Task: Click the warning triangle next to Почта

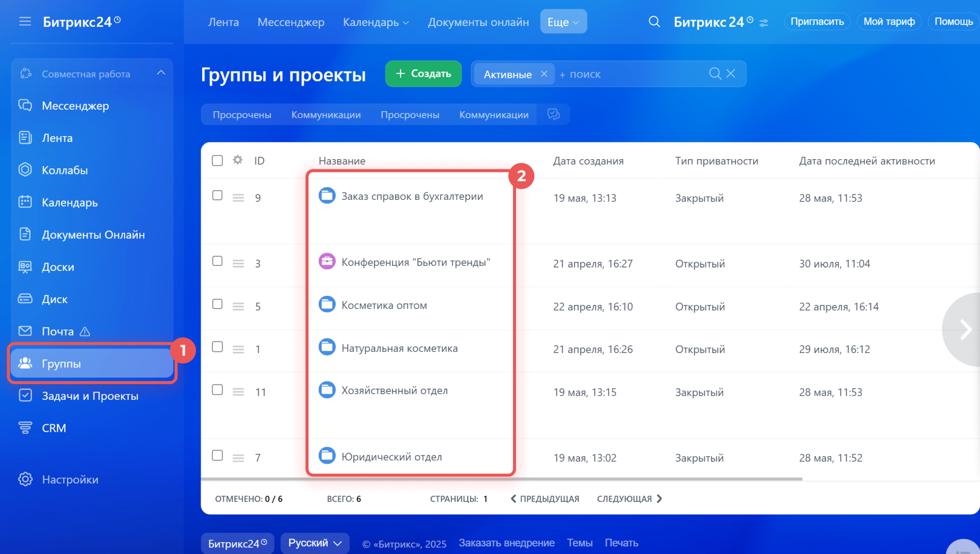Action: [x=85, y=332]
